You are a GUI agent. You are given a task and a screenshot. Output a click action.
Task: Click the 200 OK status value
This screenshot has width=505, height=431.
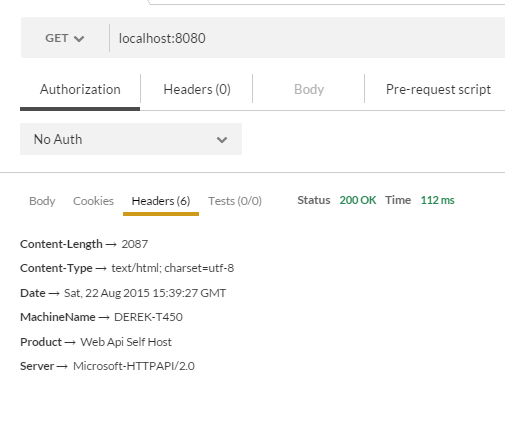tap(358, 200)
